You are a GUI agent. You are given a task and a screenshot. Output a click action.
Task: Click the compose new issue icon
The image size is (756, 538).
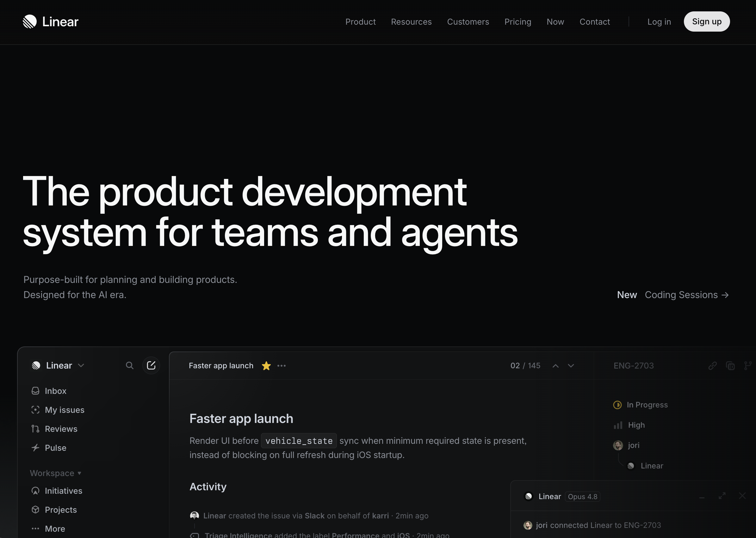151,365
